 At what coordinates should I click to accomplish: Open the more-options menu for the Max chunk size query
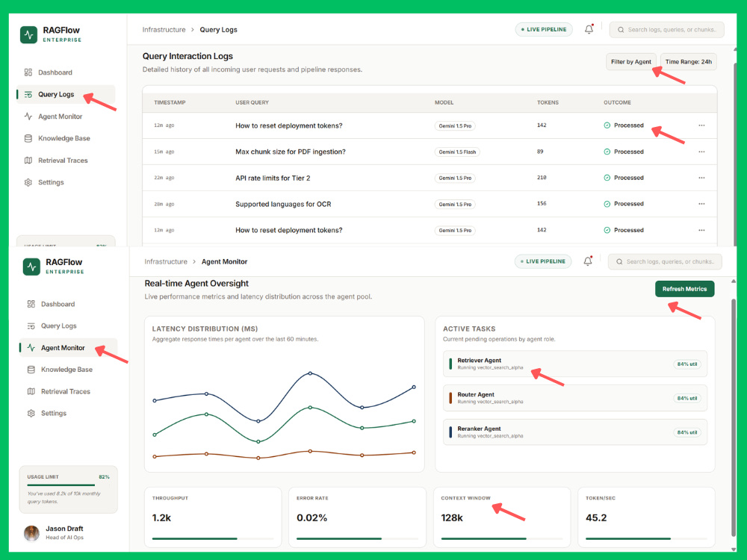click(701, 152)
